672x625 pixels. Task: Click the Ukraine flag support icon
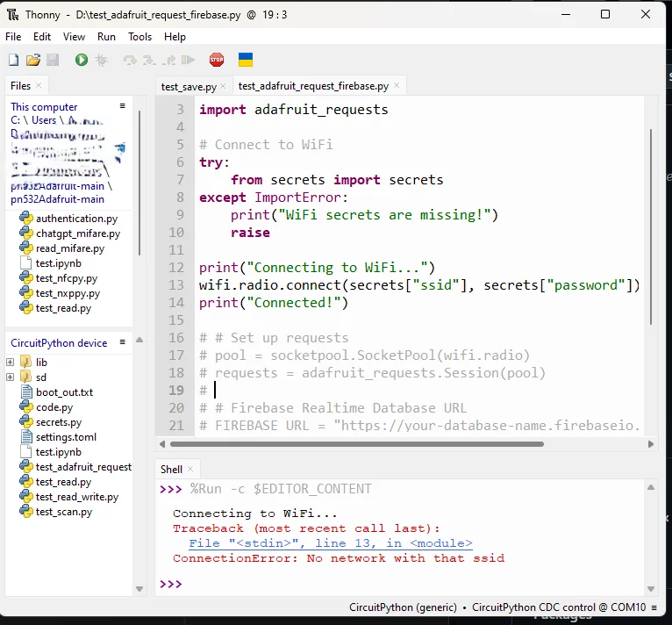click(246, 60)
